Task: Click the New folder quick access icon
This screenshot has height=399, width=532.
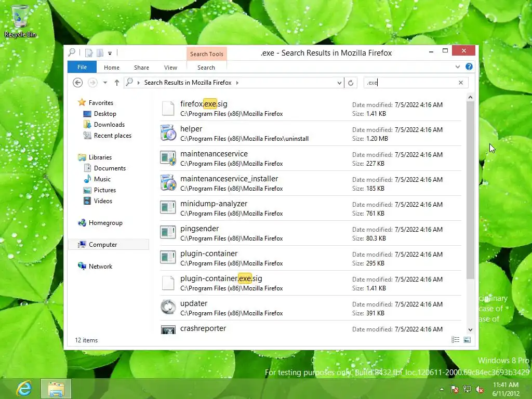Action: point(100,53)
